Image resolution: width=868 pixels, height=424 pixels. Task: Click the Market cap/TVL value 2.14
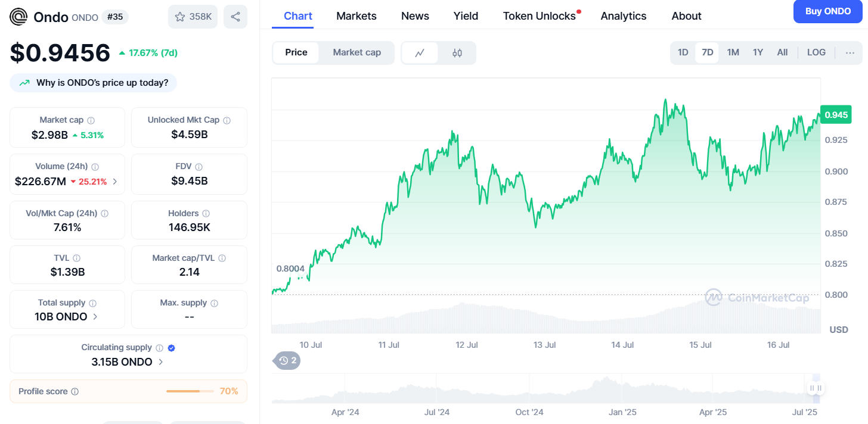[190, 272]
